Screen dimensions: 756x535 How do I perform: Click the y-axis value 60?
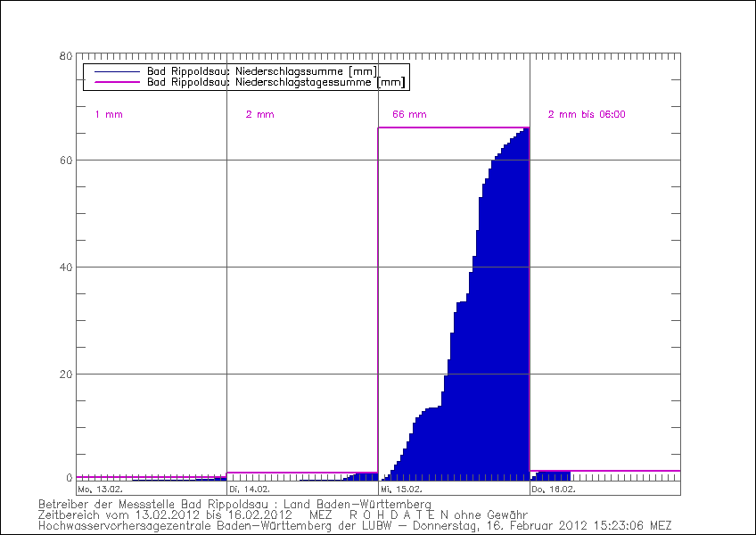66,160
